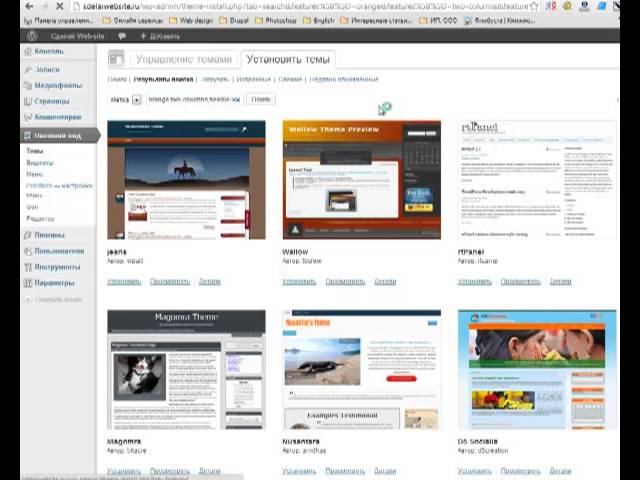This screenshot has width=640, height=480.
Task: Open Фон under Внешний вид
Action: pos(32,207)
